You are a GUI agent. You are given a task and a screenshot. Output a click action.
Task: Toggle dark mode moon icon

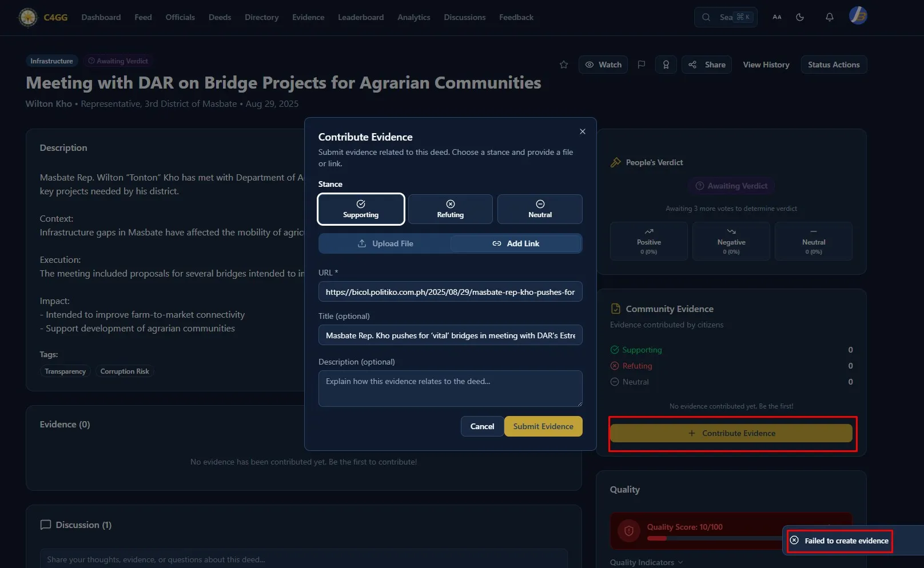[800, 17]
